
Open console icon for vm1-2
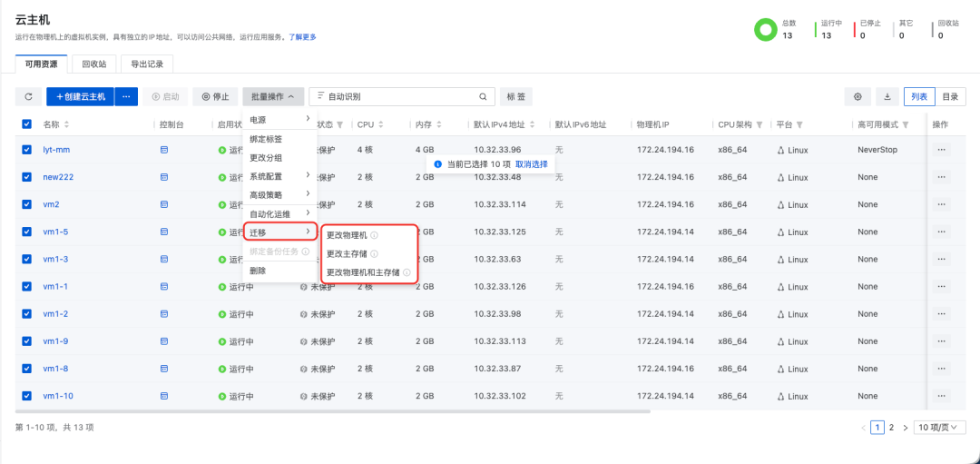(x=163, y=314)
